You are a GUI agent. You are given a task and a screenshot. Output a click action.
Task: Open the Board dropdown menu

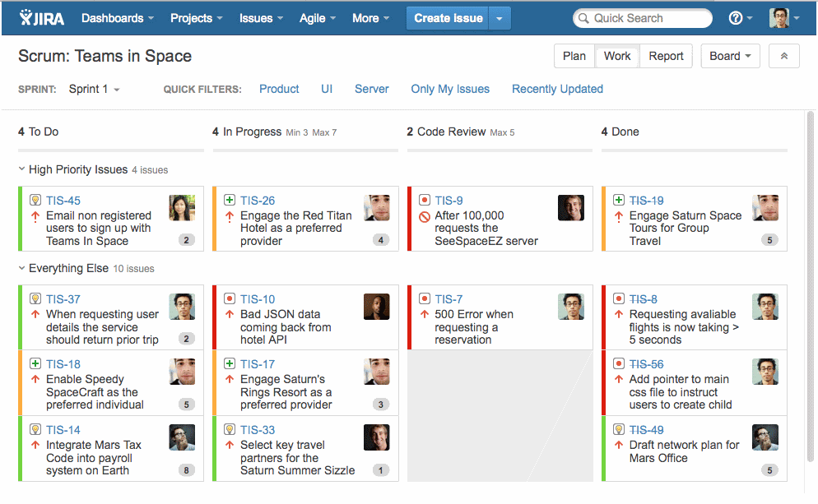pos(729,56)
